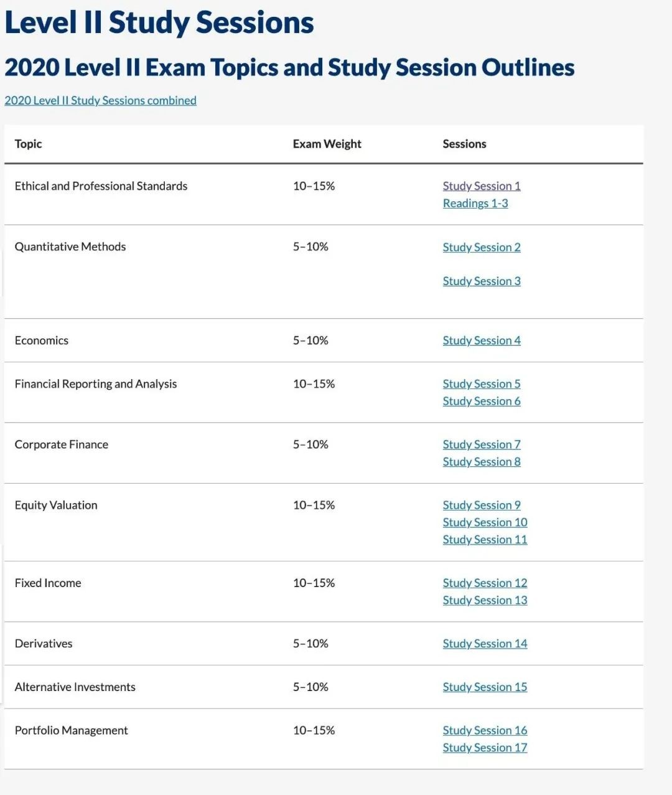Click the Study Session 13 link

click(x=485, y=600)
